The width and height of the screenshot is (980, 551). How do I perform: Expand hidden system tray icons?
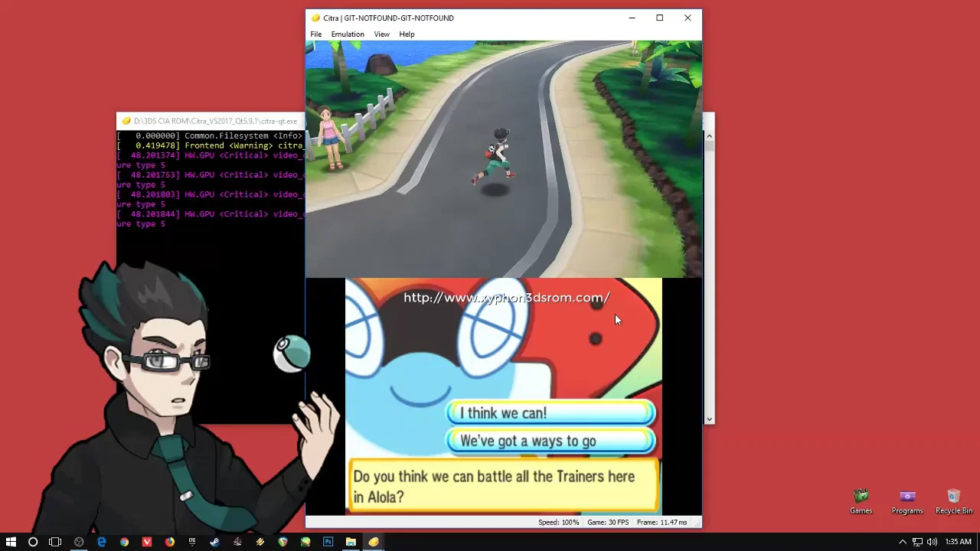(902, 542)
